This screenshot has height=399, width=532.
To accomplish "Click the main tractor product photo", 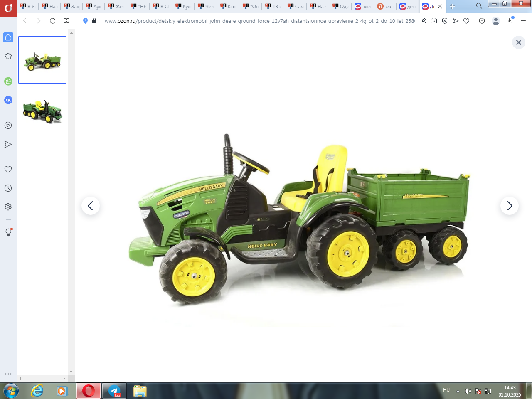I will point(299,220).
